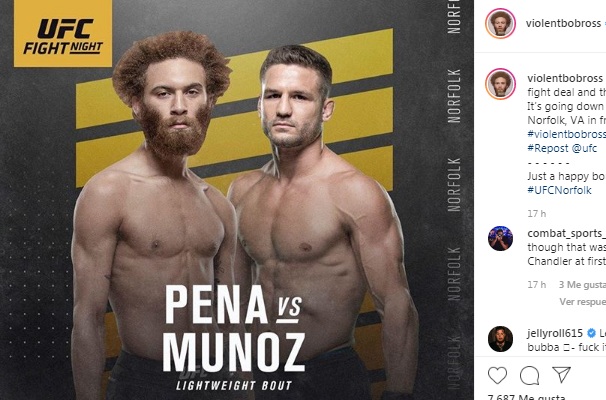Expand replies with Ver respuestas

tap(583, 301)
